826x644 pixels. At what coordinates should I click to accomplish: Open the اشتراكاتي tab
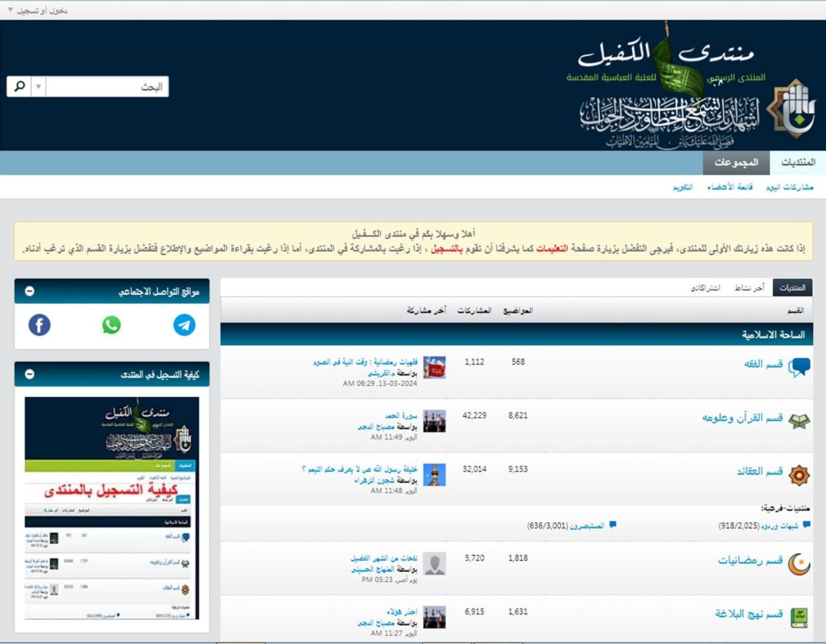click(x=705, y=288)
